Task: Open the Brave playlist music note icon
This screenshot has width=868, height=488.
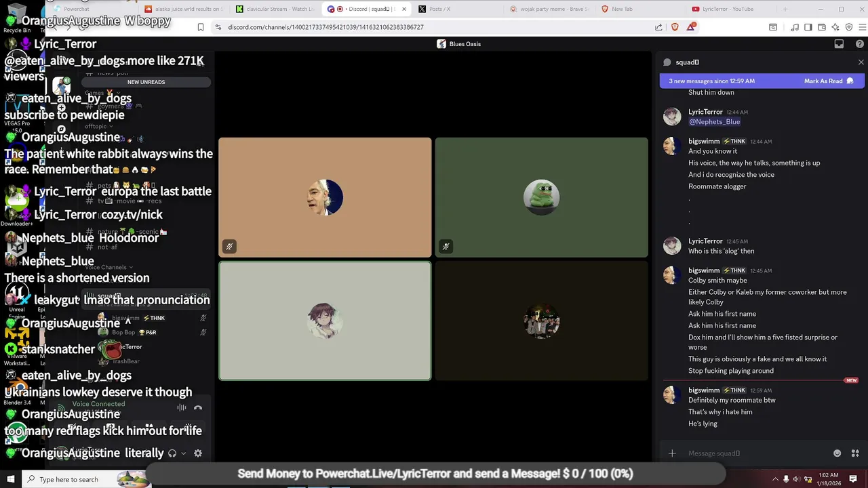Action: coord(795,27)
